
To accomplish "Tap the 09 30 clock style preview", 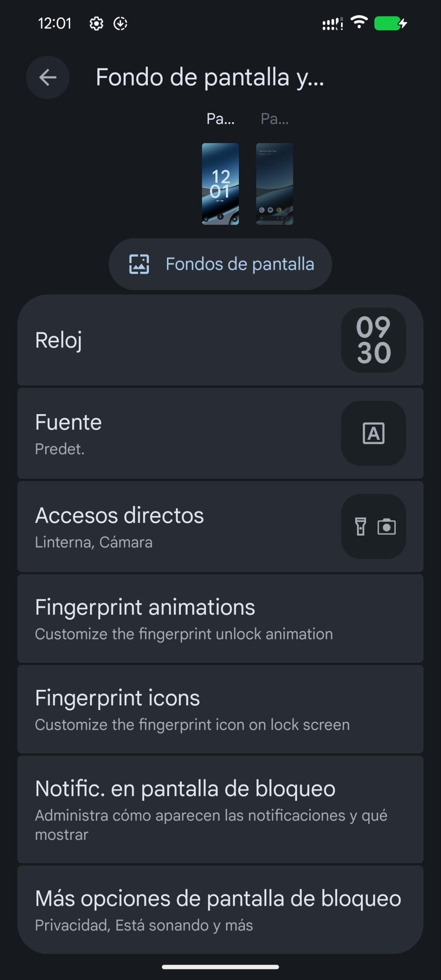I will tap(374, 340).
